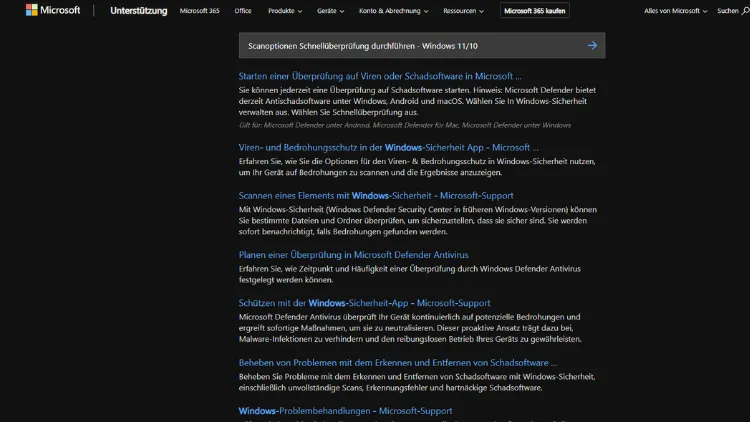The height and width of the screenshot is (422, 750).
Task: Click the Suchen label in header
Action: tap(728, 11)
